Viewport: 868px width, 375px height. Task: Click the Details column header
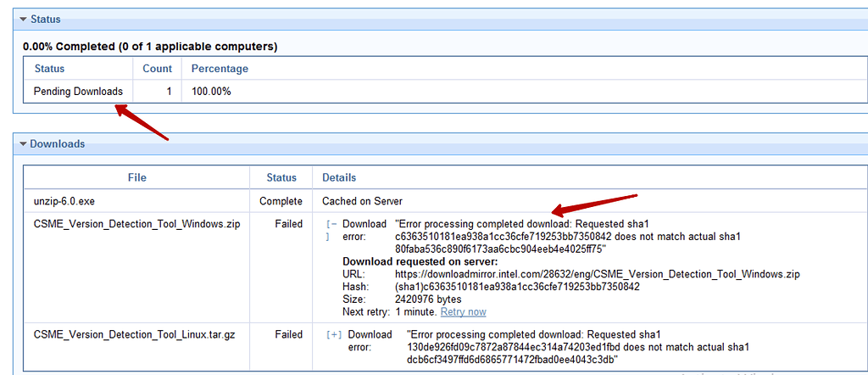click(x=339, y=177)
